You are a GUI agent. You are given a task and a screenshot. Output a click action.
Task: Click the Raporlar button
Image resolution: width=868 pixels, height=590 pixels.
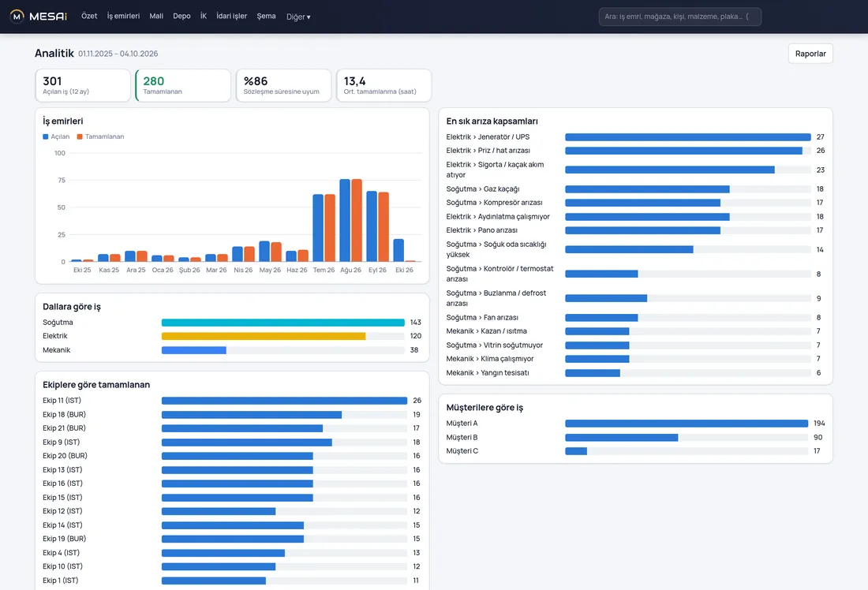[x=810, y=54]
